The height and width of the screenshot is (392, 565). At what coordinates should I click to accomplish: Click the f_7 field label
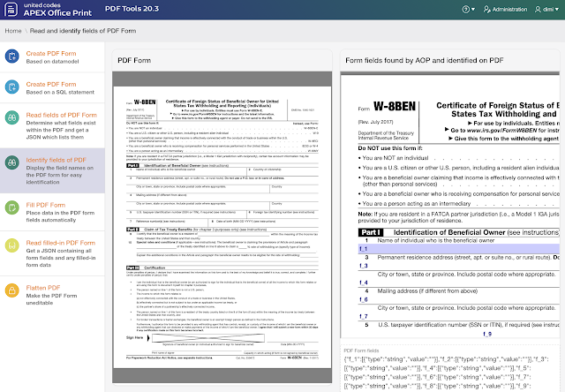(363, 316)
